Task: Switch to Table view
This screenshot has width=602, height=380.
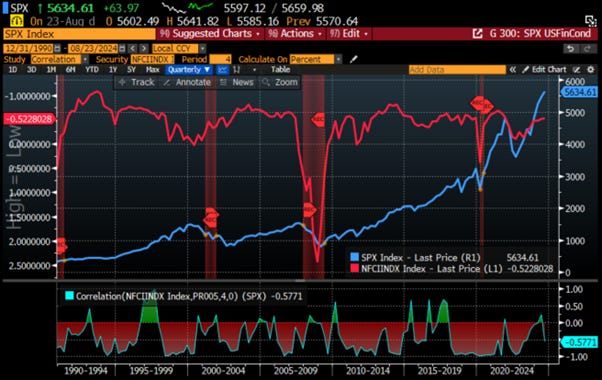Action: pyautogui.click(x=281, y=69)
